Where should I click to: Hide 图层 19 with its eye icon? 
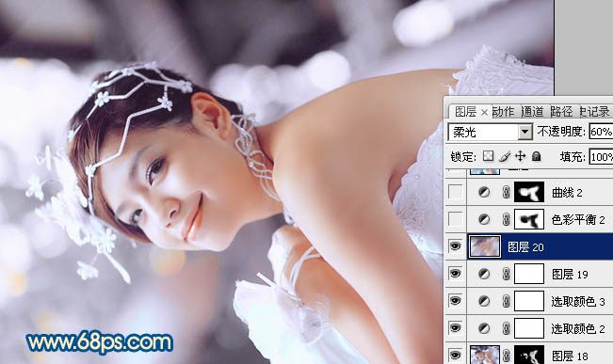click(x=455, y=274)
